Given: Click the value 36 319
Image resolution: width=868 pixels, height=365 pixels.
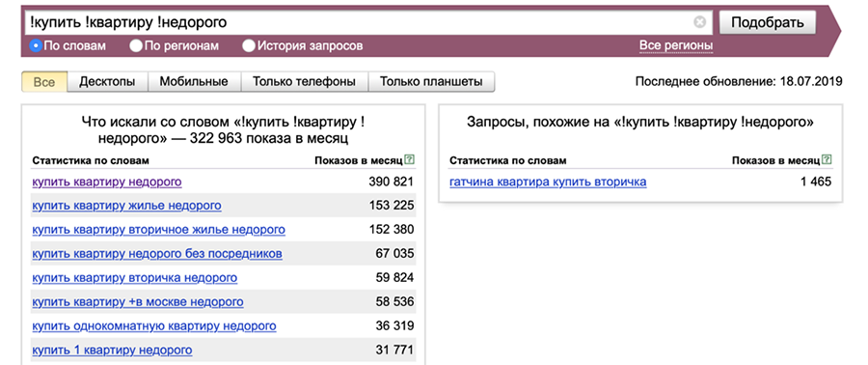Looking at the screenshot, I should [394, 325].
